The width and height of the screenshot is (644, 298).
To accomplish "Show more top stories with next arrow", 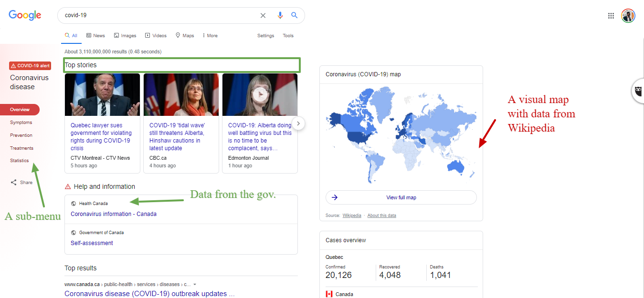I will point(298,123).
